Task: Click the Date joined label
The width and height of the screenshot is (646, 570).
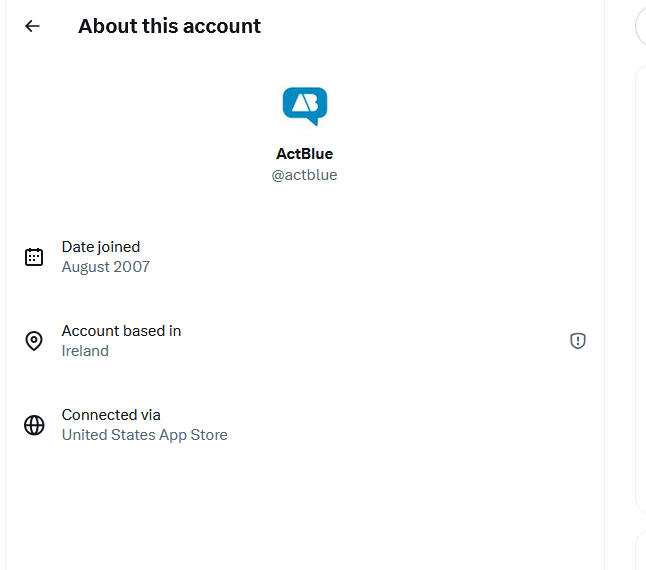Action: pyautogui.click(x=101, y=247)
